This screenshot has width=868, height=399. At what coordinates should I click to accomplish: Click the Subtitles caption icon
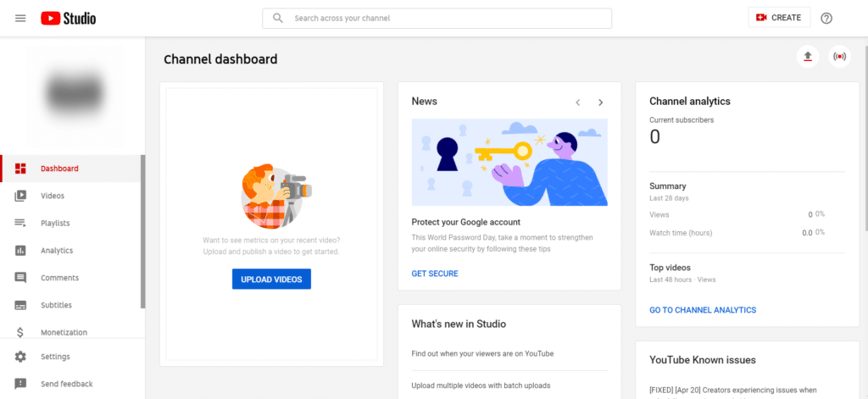20,305
